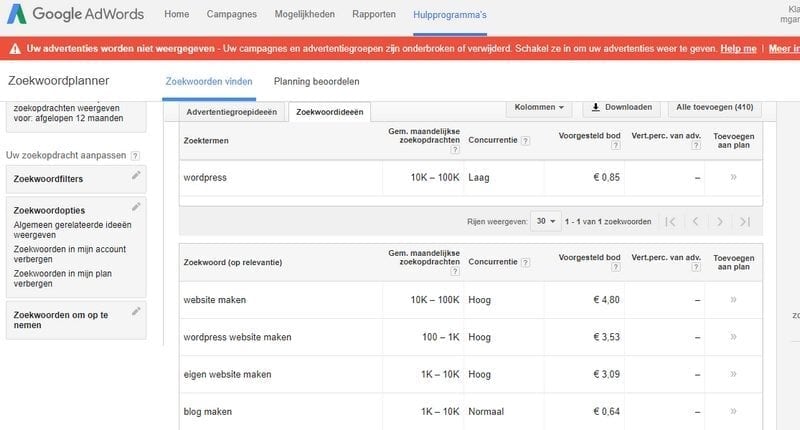Add 'eigen website maken' to plan arrow icon
The width and height of the screenshot is (800, 430).
(733, 374)
